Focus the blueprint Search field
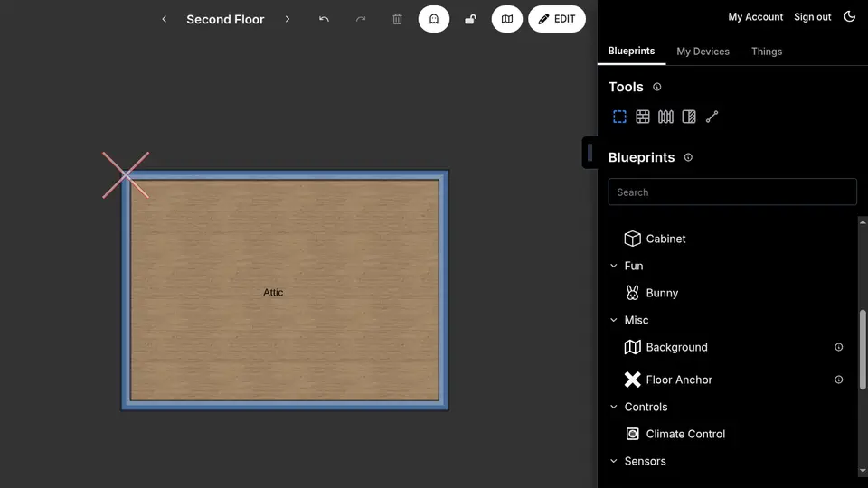 pos(731,192)
